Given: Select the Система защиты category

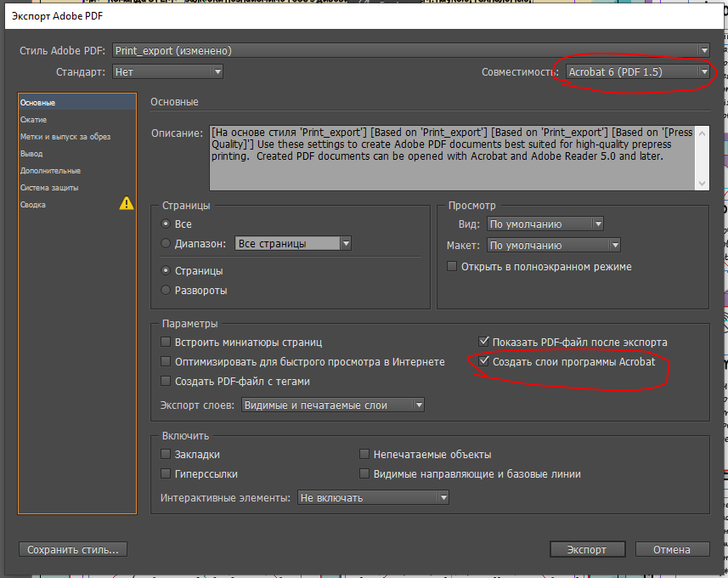Looking at the screenshot, I should tap(77, 188).
